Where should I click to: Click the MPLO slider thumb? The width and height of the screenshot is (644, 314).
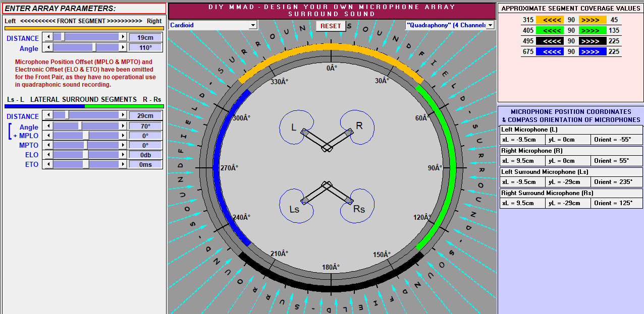(x=86, y=136)
